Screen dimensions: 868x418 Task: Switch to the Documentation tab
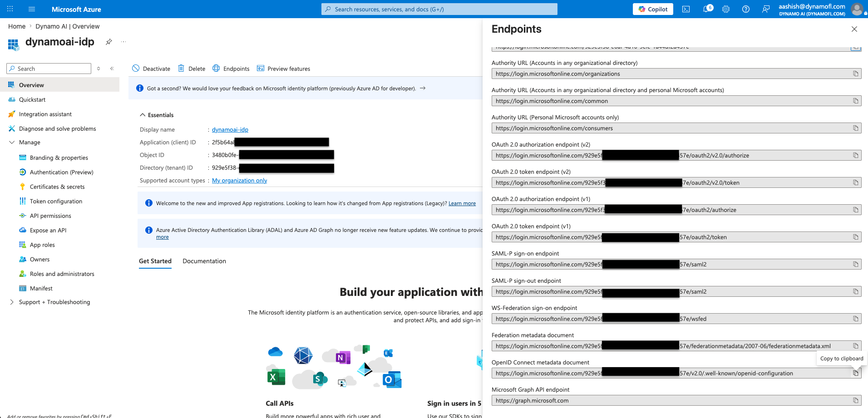pyautogui.click(x=204, y=261)
